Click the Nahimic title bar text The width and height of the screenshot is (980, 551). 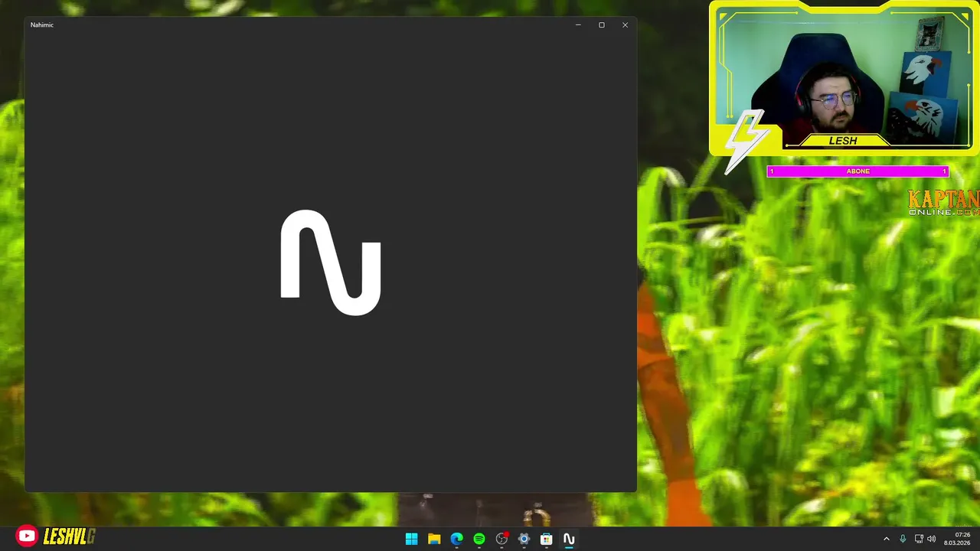(x=42, y=24)
